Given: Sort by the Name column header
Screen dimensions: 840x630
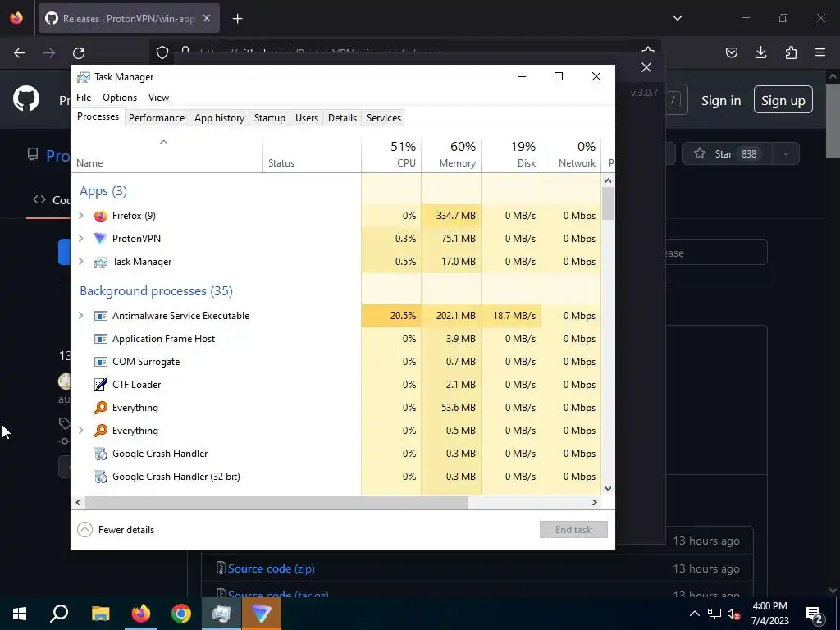Looking at the screenshot, I should tap(167, 153).
